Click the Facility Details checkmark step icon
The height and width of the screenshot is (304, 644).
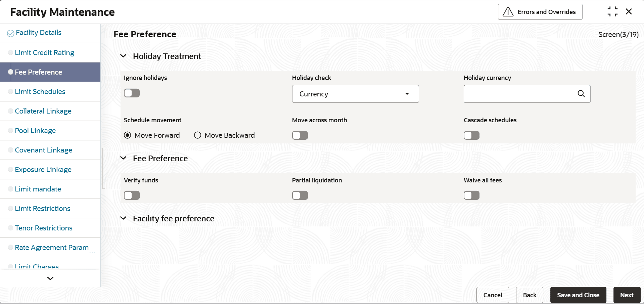11,33
